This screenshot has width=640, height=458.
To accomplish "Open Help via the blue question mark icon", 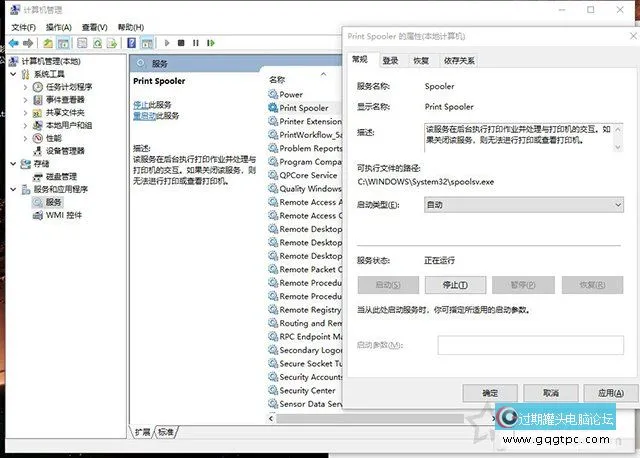I will tap(131, 42).
